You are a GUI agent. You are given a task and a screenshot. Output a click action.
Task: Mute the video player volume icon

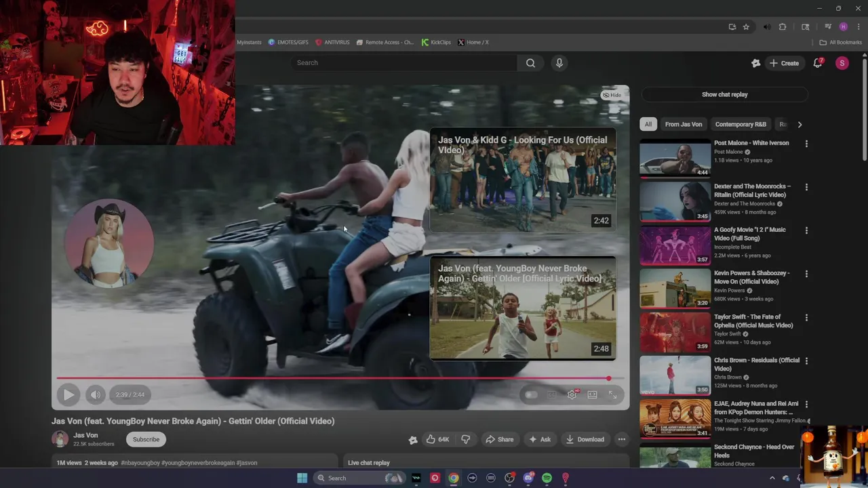pos(96,394)
